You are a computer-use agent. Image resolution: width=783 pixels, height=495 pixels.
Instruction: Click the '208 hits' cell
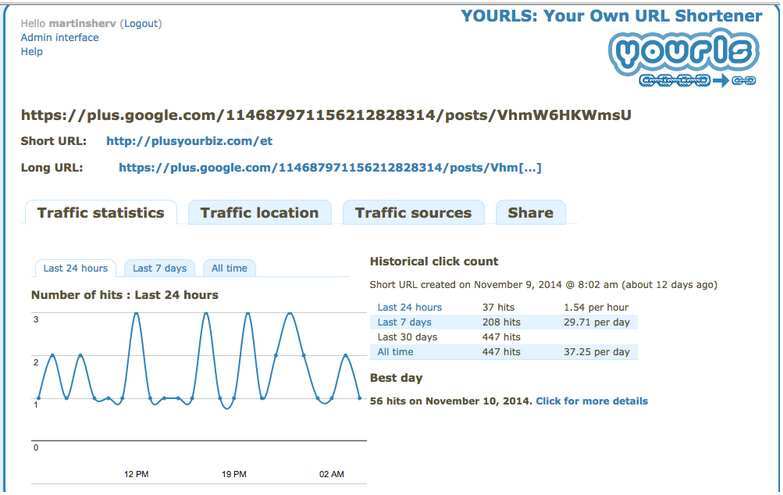tap(501, 322)
